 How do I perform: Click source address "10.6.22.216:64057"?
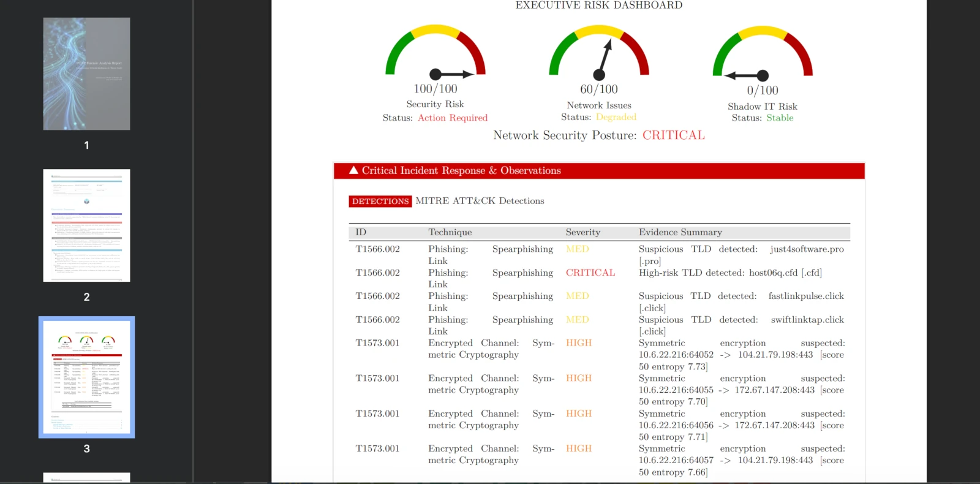(x=676, y=460)
